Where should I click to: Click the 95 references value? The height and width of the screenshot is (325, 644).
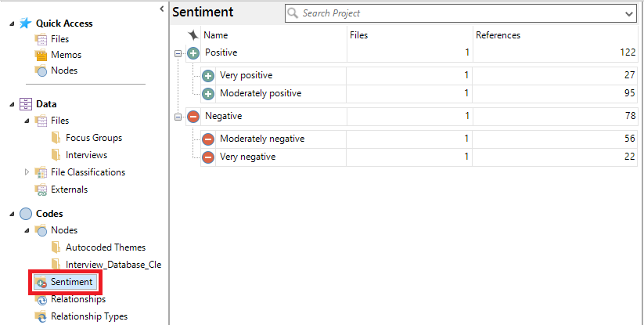tap(630, 93)
